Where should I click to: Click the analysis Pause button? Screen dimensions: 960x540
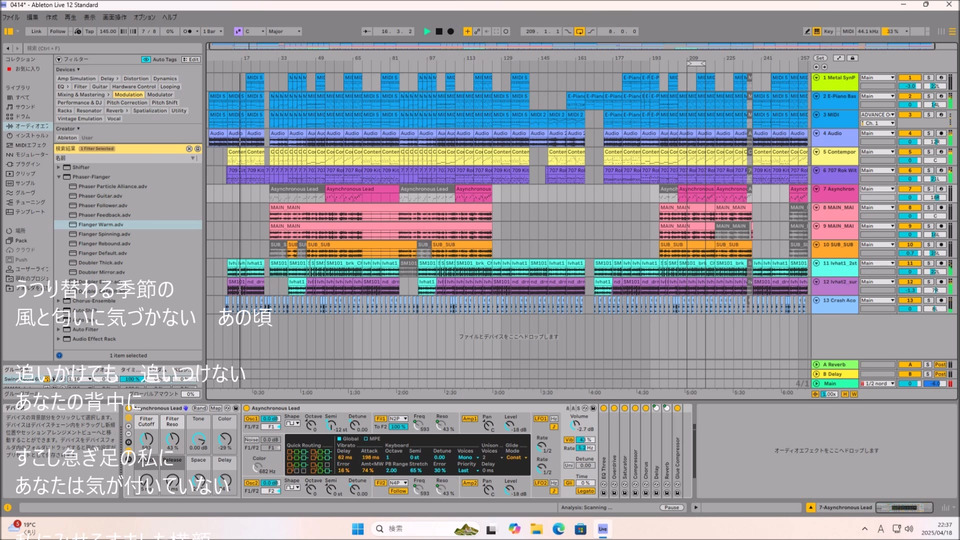coord(672,508)
